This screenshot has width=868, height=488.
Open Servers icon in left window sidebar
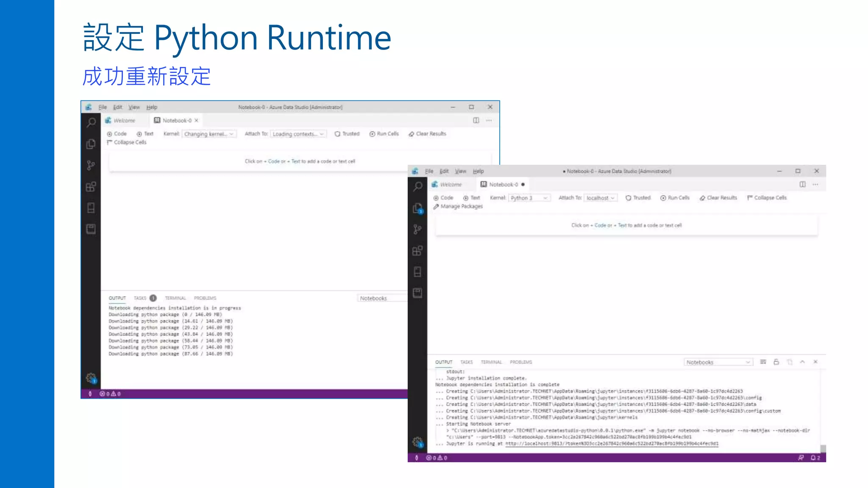pyautogui.click(x=91, y=208)
